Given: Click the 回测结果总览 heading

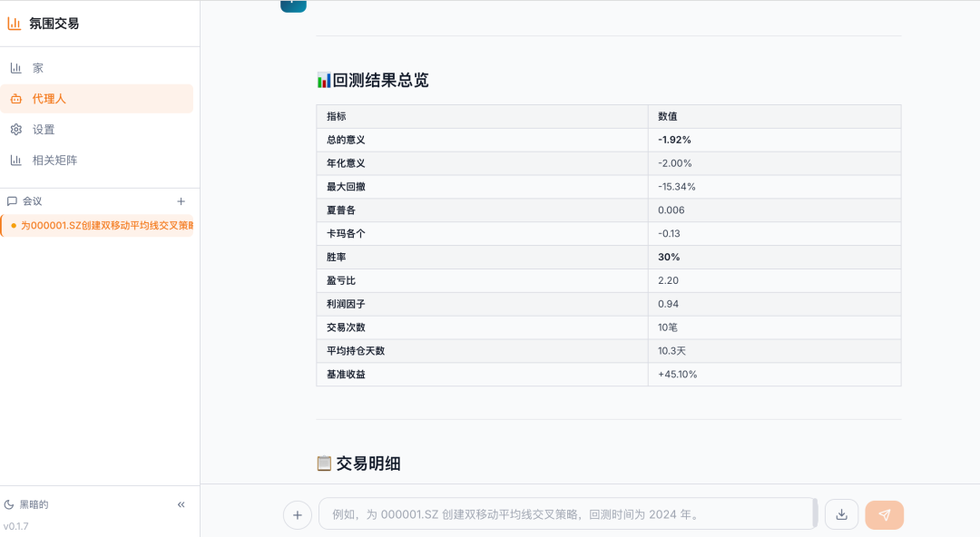Looking at the screenshot, I should tap(380, 81).
